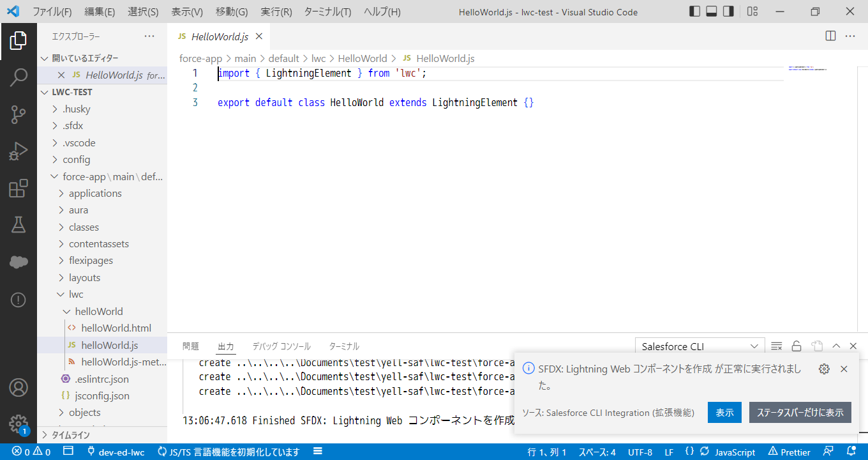Open the Terminal menu

click(x=327, y=11)
